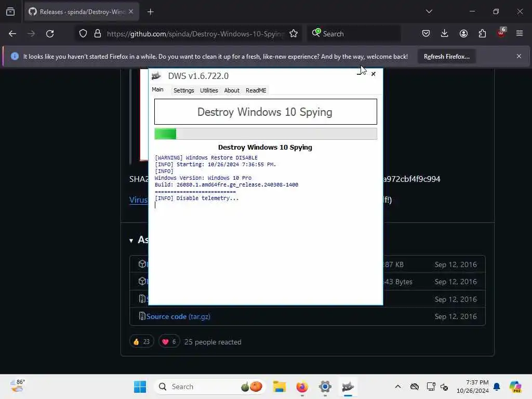532x399 pixels.
Task: Click the site padlock icon
Action: coord(98,34)
